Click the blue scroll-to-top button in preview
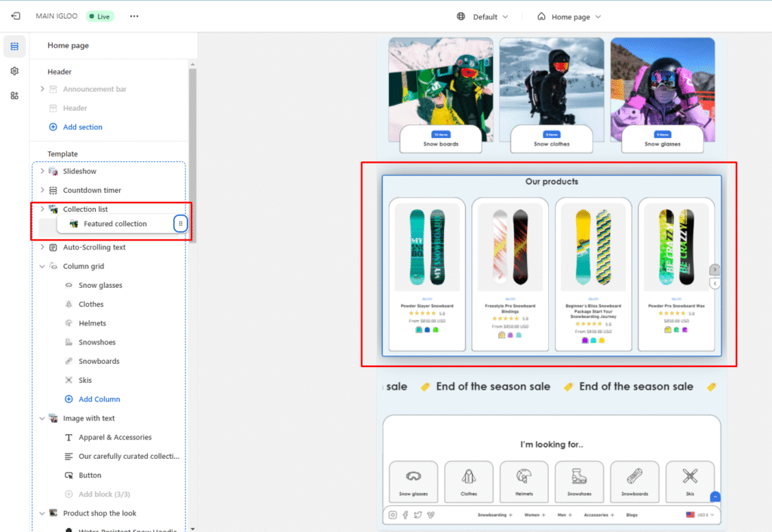 pos(715,497)
